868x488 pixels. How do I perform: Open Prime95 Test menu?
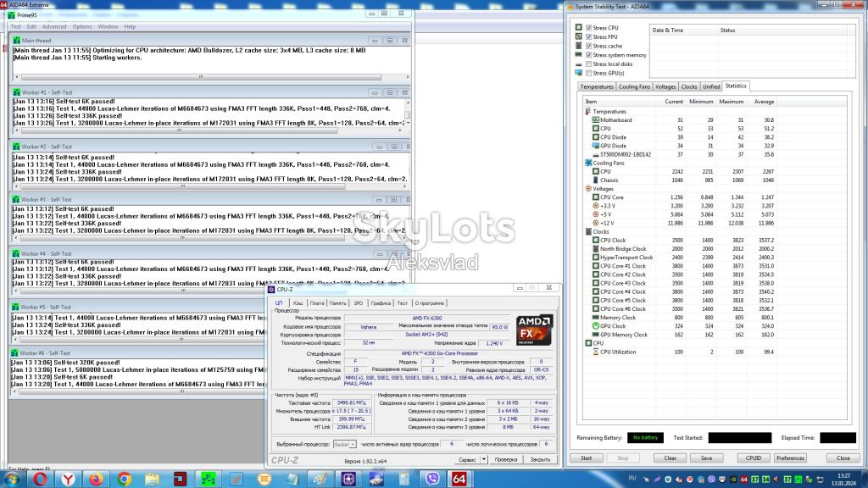click(15, 26)
